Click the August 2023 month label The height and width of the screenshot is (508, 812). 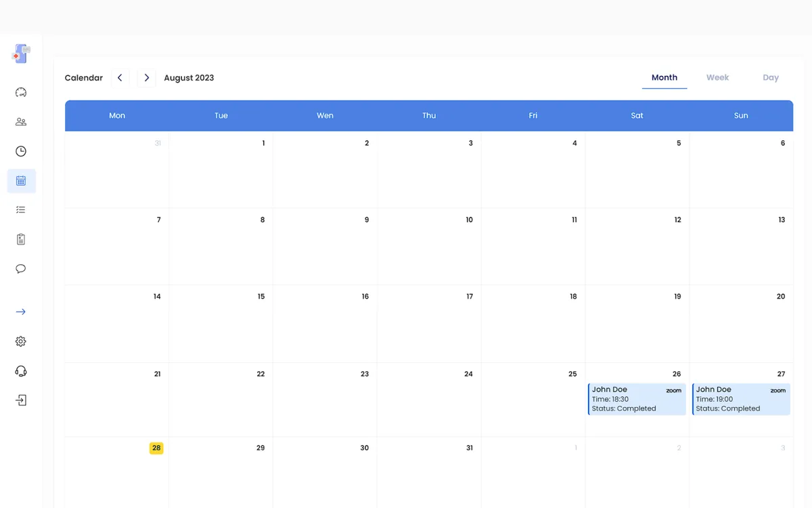point(189,78)
